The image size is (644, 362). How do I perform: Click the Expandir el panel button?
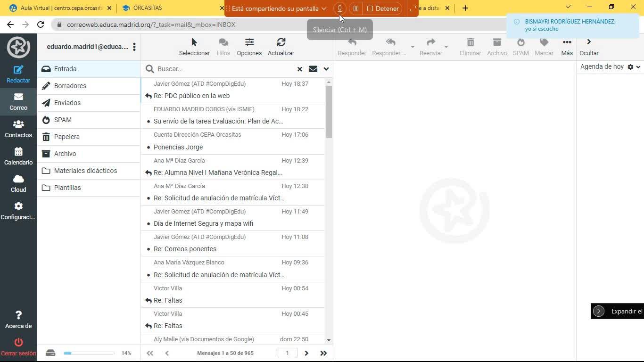(x=618, y=311)
